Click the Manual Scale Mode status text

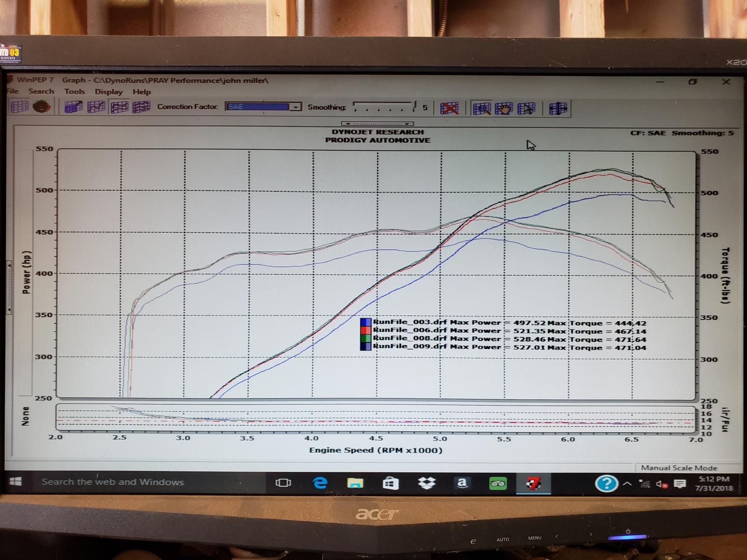(679, 468)
